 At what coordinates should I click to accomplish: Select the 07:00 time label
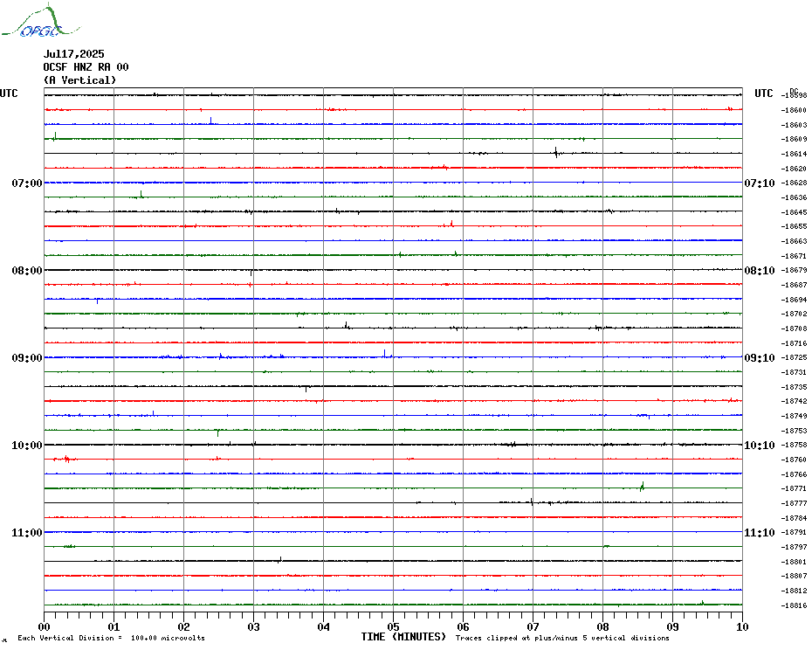coord(27,183)
